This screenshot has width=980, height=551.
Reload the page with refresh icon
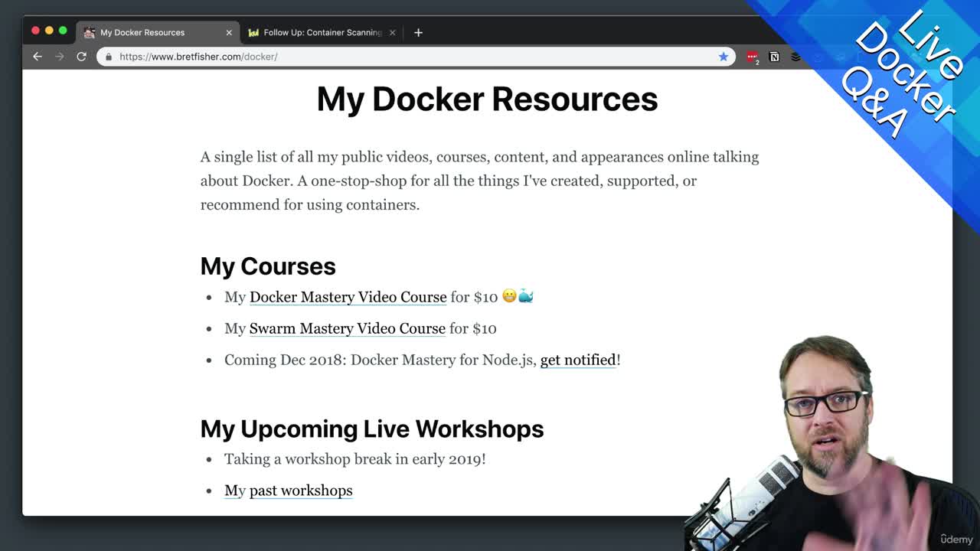81,57
